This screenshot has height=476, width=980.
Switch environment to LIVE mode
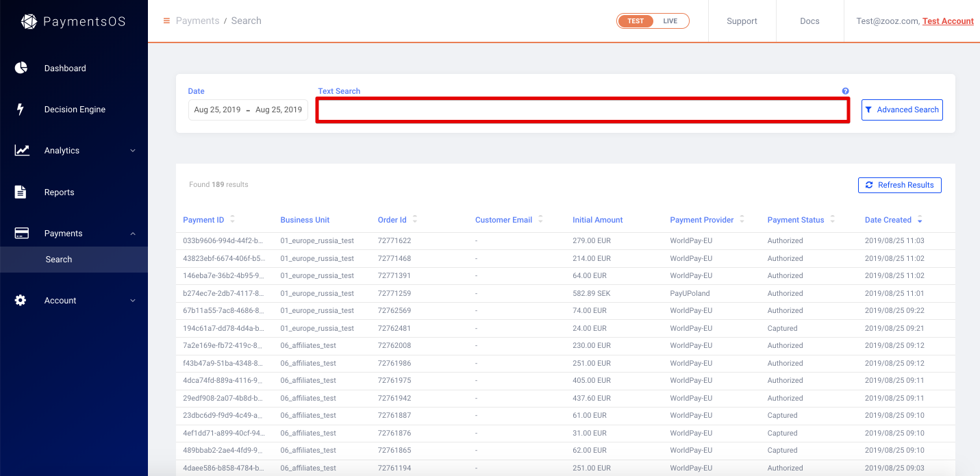point(670,21)
